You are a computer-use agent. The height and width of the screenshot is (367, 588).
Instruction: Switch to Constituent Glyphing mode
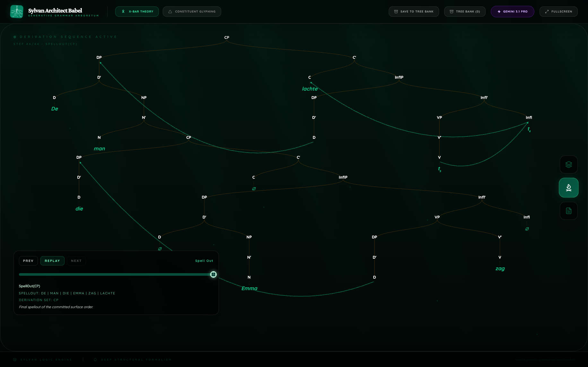[192, 12]
